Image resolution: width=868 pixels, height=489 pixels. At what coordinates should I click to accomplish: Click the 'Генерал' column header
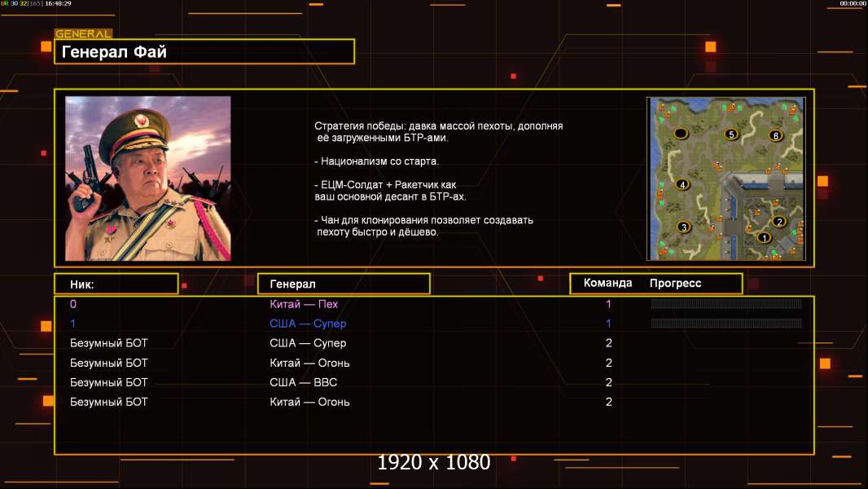(344, 284)
